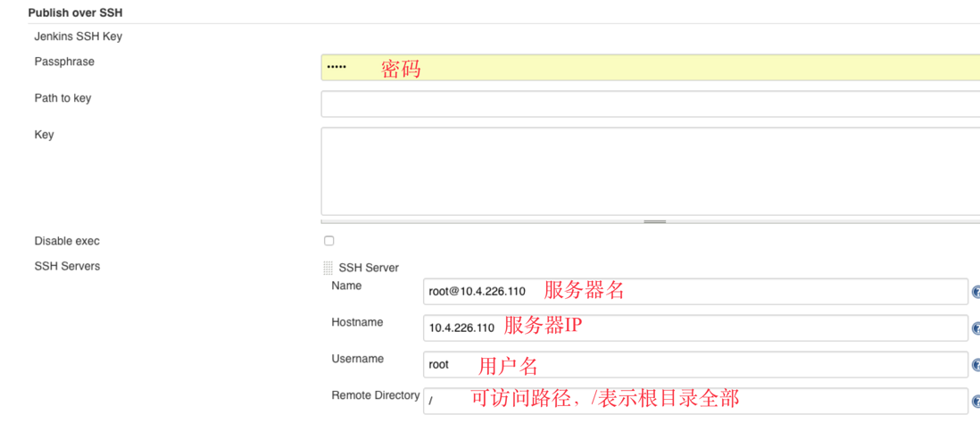This screenshot has width=980, height=423.
Task: Click the Path to key field
Action: pos(650,104)
